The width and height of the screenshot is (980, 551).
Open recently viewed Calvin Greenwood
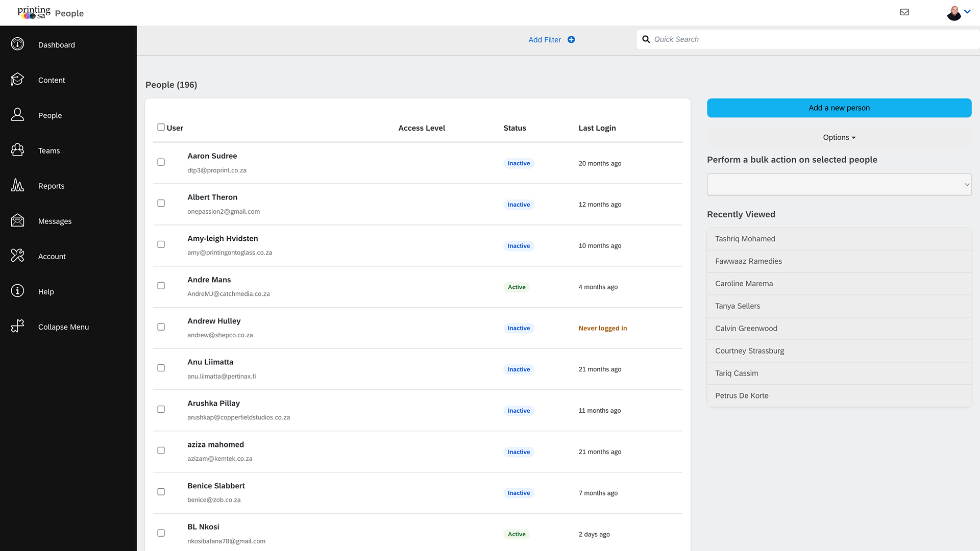click(839, 329)
